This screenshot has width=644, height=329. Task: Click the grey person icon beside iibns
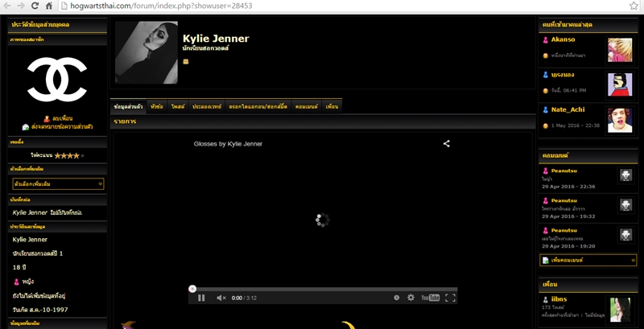coord(546,299)
